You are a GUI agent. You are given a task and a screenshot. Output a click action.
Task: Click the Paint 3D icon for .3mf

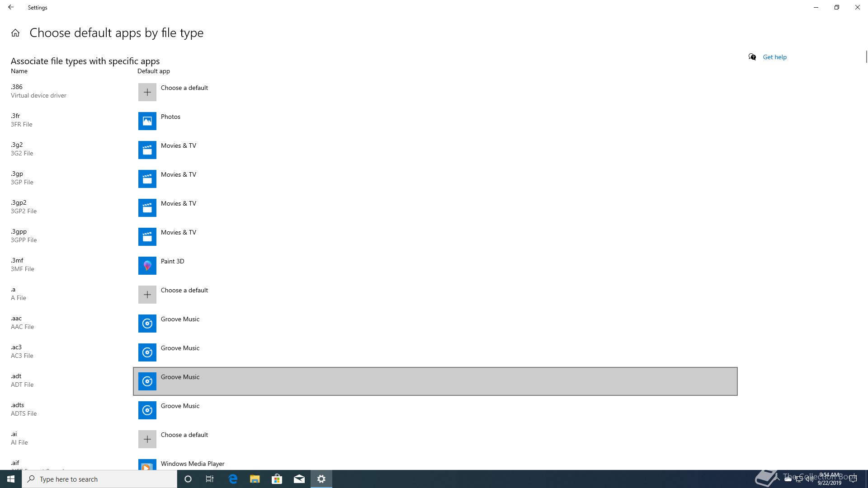147,266
